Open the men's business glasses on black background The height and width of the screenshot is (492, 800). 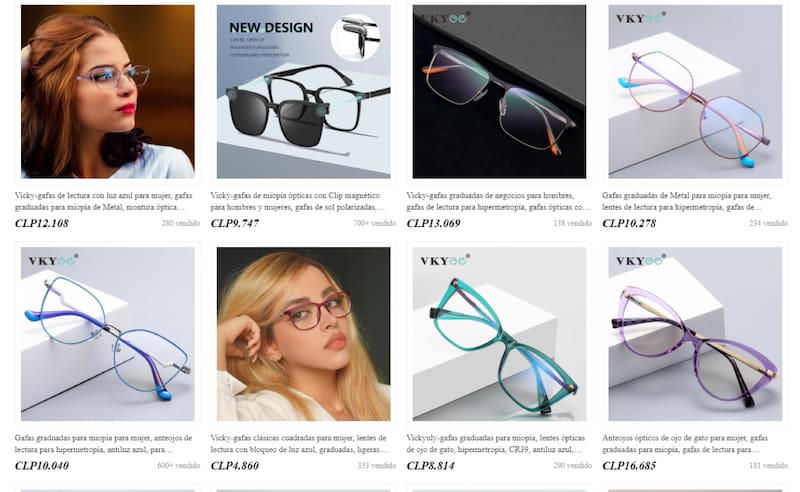[499, 92]
